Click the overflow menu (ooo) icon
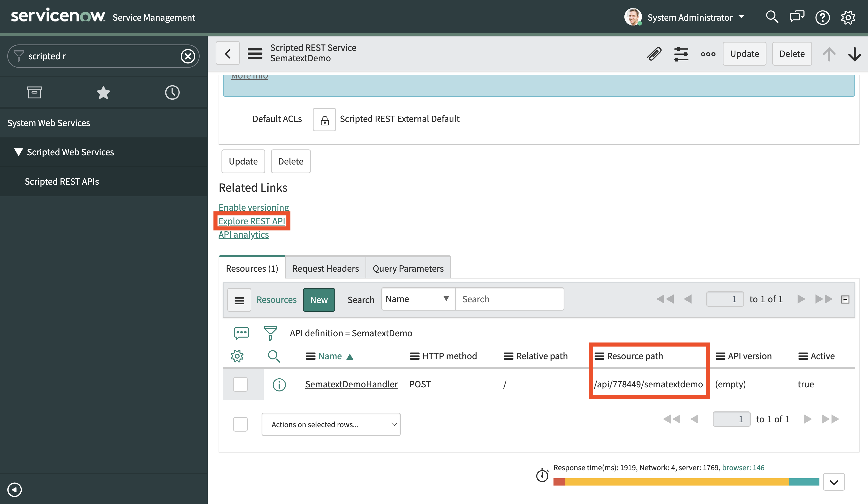868x504 pixels. [x=708, y=54]
